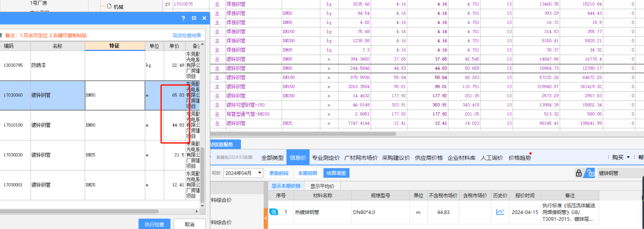Viewport: 644px width, 229px height.
Task: Open the 人工询价 tab
Action: [x=492, y=158]
